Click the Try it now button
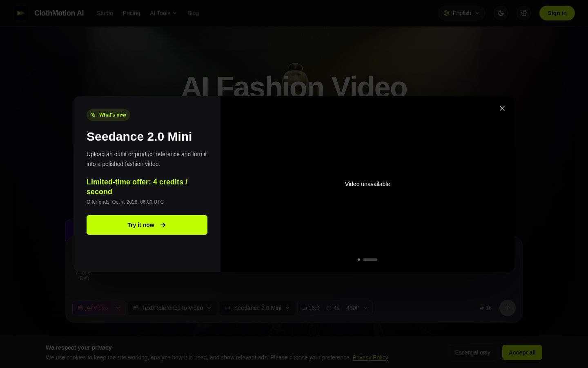Viewport: 588px width, 368px height. pos(147,225)
